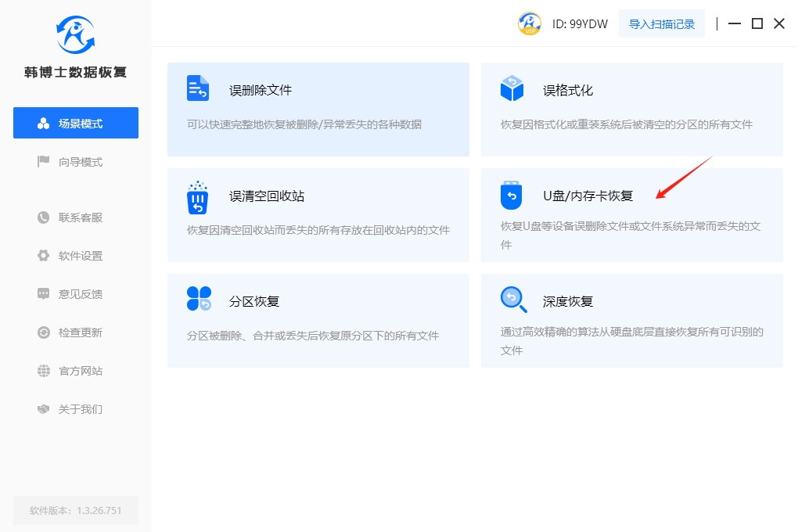Select the 误删除文件 title text
The image size is (798, 532).
[x=261, y=91]
